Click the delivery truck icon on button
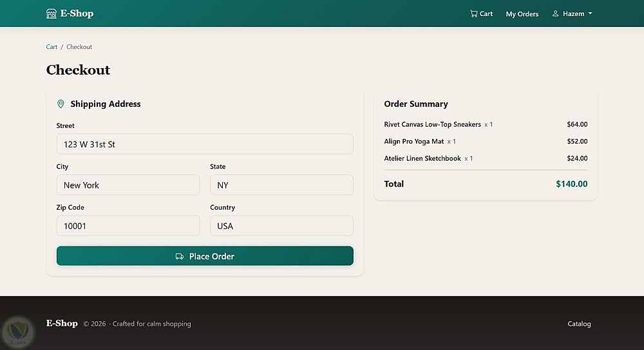Screen dimensions: 644x350 180,256
